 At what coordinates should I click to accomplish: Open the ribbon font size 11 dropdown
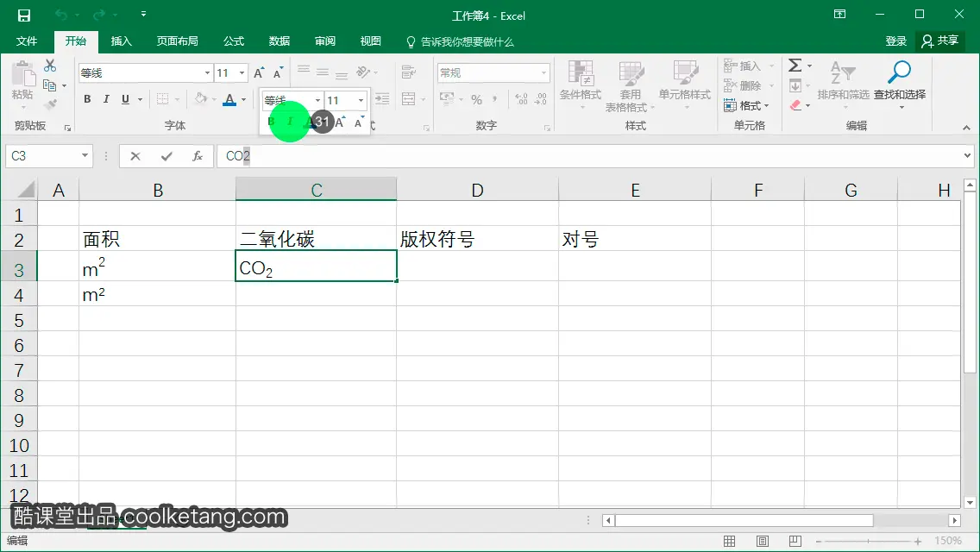coord(242,73)
